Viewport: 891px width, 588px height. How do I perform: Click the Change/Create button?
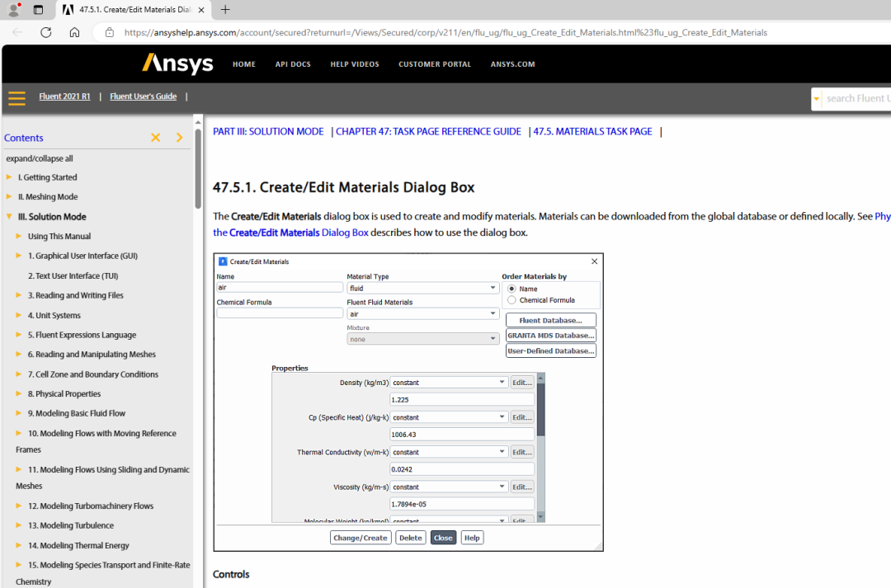click(361, 538)
